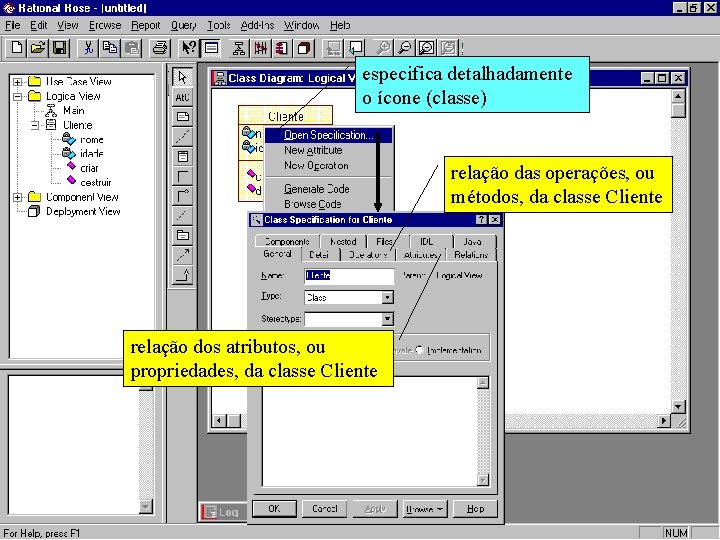The height and width of the screenshot is (540, 720).
Task: Click the Open file toolbar icon
Action: (38, 48)
